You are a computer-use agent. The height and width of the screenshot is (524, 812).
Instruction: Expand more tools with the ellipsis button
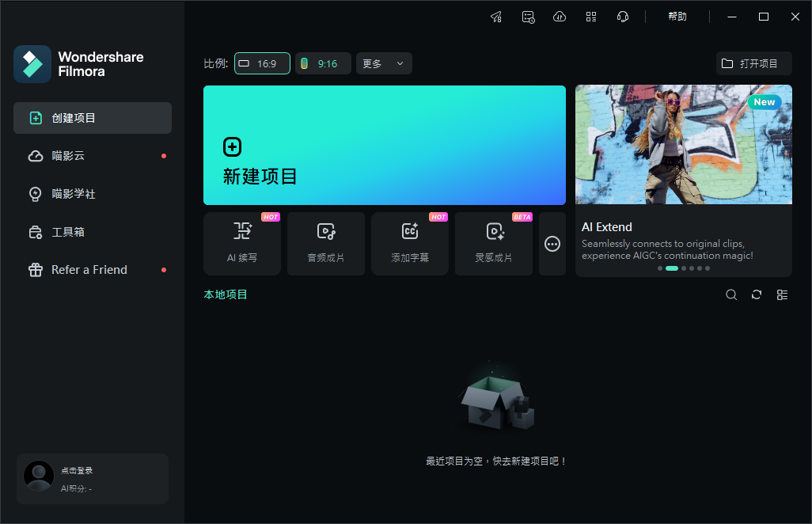[552, 244]
